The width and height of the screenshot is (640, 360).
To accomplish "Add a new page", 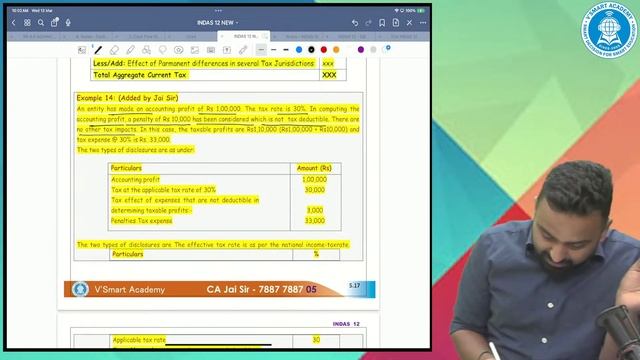I will [x=396, y=23].
